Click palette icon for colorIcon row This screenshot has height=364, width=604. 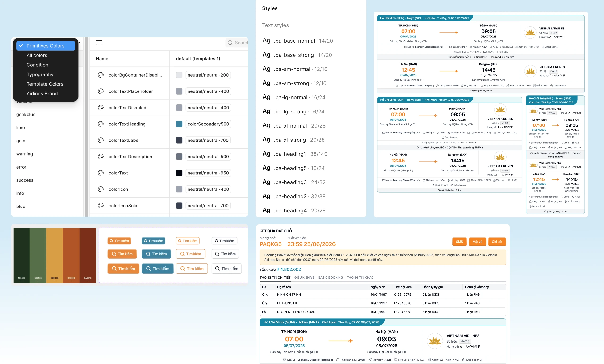click(x=101, y=189)
